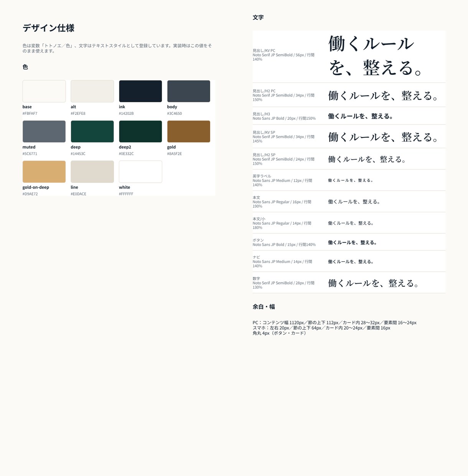Click the 英字ラベル style label
Image resolution: width=468 pixels, height=476 pixels.
262,176
